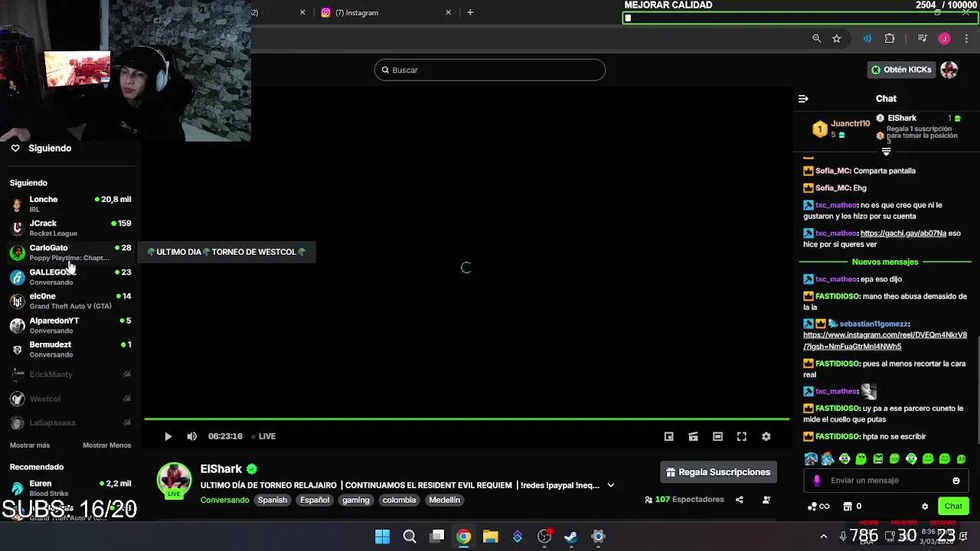
Task: Open JCrack Rocket League channel
Action: [70, 228]
